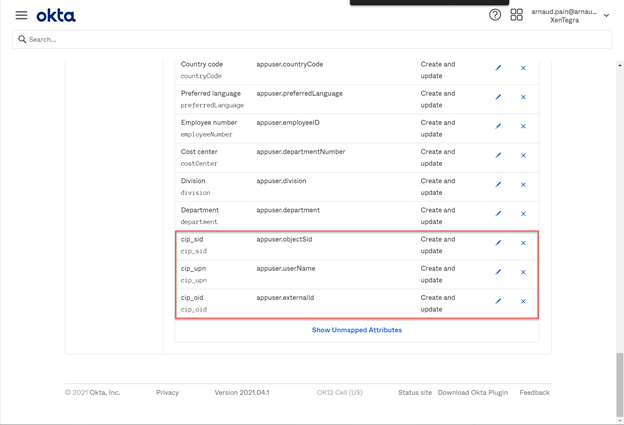624x425 pixels.
Task: Remove the Division attribute mapping
Action: pyautogui.click(x=523, y=184)
